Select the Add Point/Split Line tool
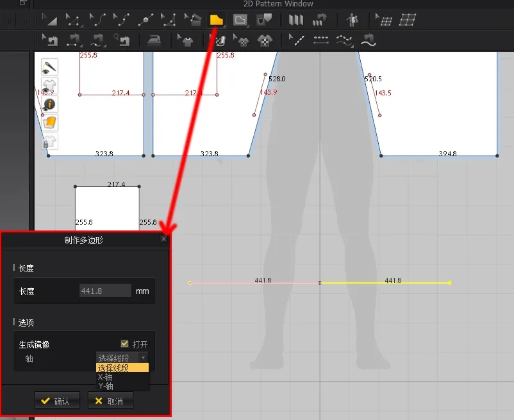The width and height of the screenshot is (514, 420). tap(145, 20)
